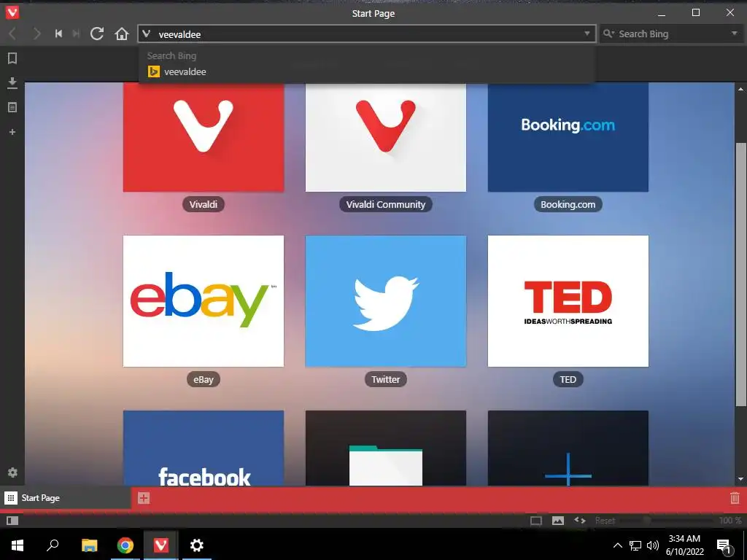Viewport: 747px width, 560px height.
Task: Click the page scrollbar down arrow
Action: pos(741,479)
